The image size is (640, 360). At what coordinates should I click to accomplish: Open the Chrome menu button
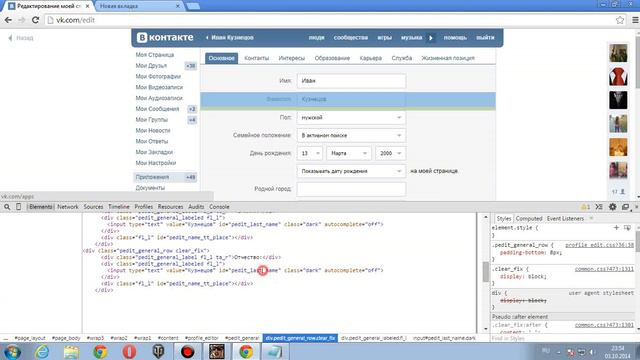click(635, 20)
